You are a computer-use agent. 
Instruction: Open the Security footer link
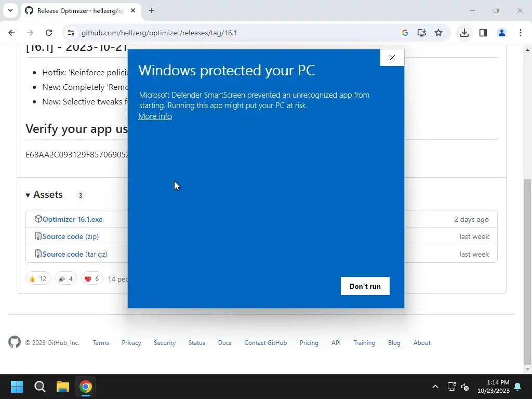tap(165, 343)
